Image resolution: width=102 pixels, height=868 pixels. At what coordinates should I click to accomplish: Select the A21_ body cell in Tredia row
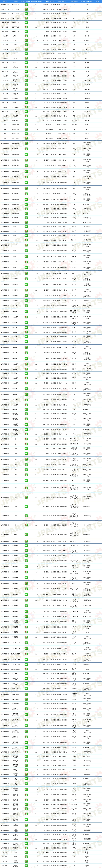(74, 848)
